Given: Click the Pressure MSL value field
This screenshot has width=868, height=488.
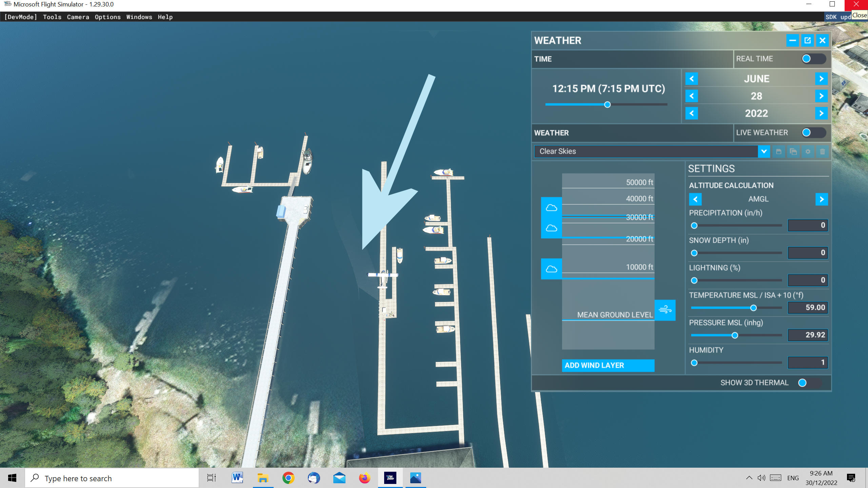Looking at the screenshot, I should (x=808, y=335).
